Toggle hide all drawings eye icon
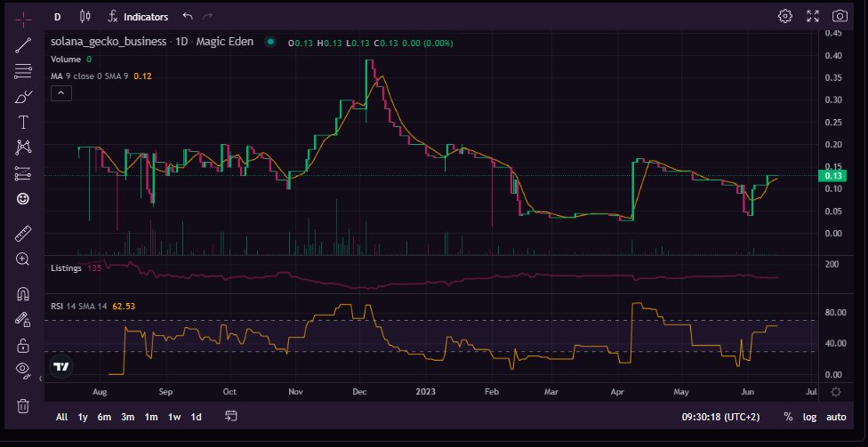 (x=23, y=370)
